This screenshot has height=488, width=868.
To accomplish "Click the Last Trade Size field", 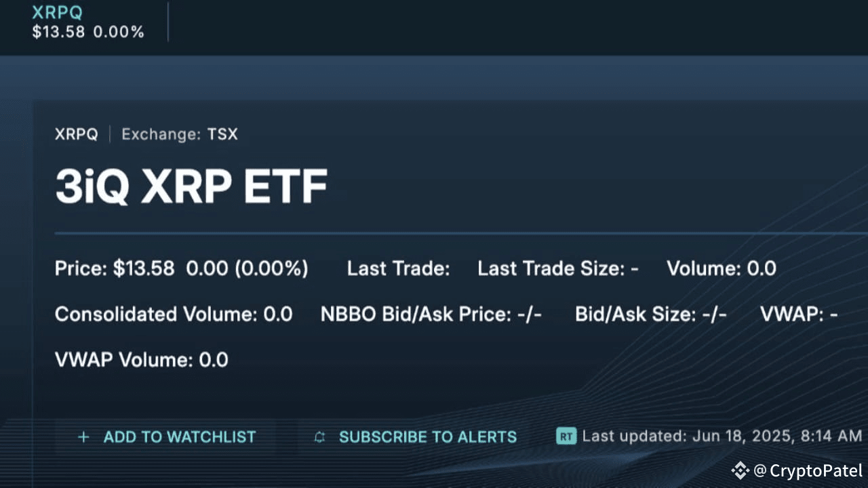I will coord(557,268).
